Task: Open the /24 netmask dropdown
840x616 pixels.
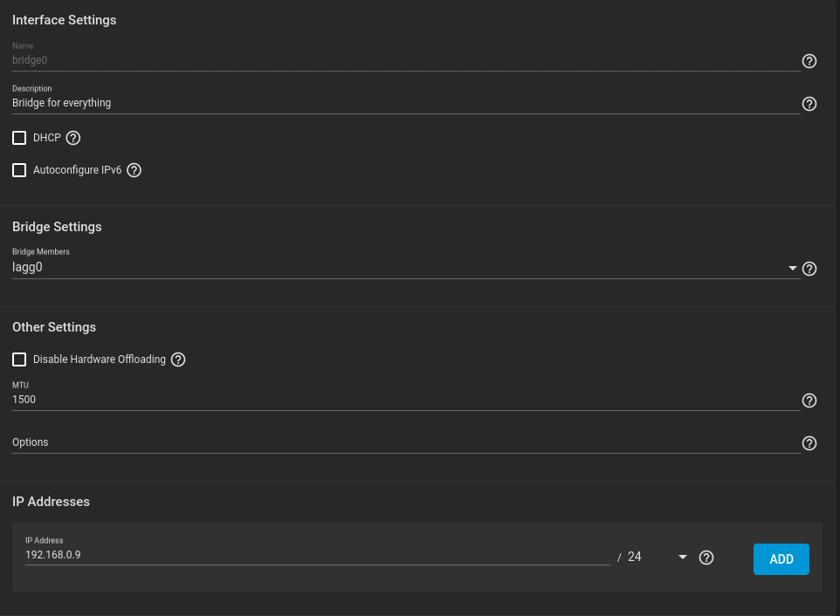Action: pyautogui.click(x=682, y=558)
